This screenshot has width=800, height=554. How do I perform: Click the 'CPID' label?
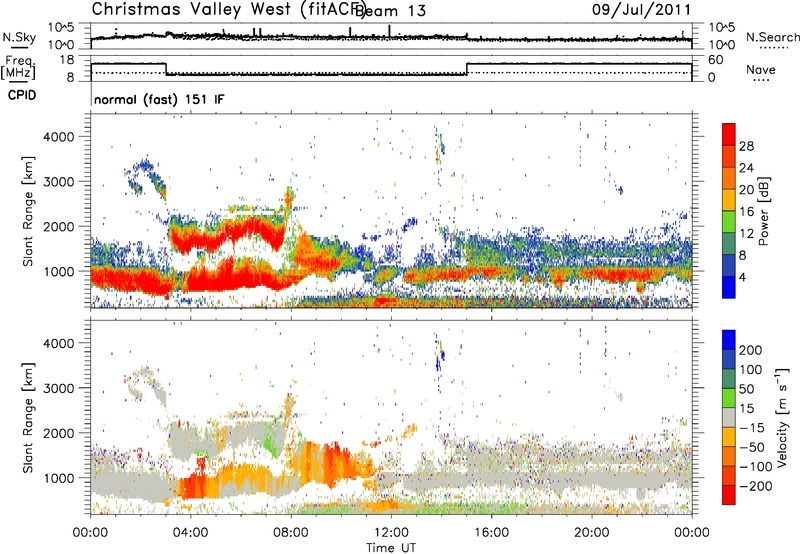22,95
